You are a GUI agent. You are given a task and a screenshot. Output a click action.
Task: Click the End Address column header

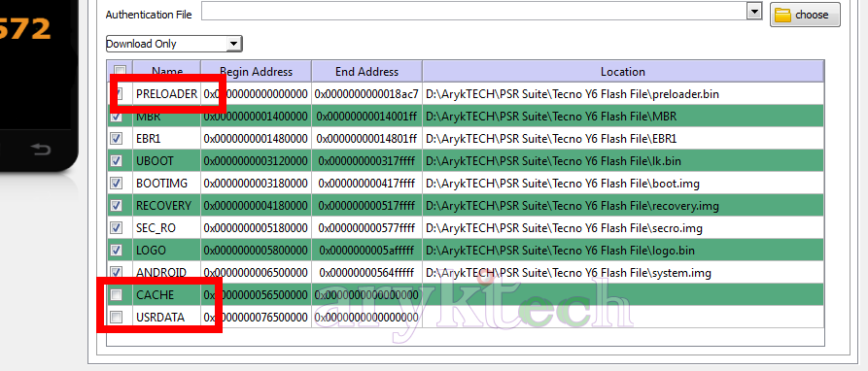coord(367,71)
